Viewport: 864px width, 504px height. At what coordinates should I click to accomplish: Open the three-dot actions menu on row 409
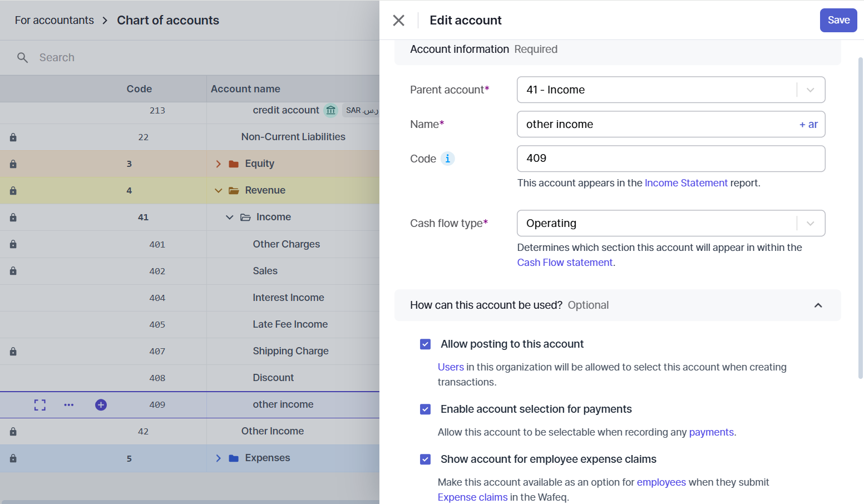tap(69, 404)
